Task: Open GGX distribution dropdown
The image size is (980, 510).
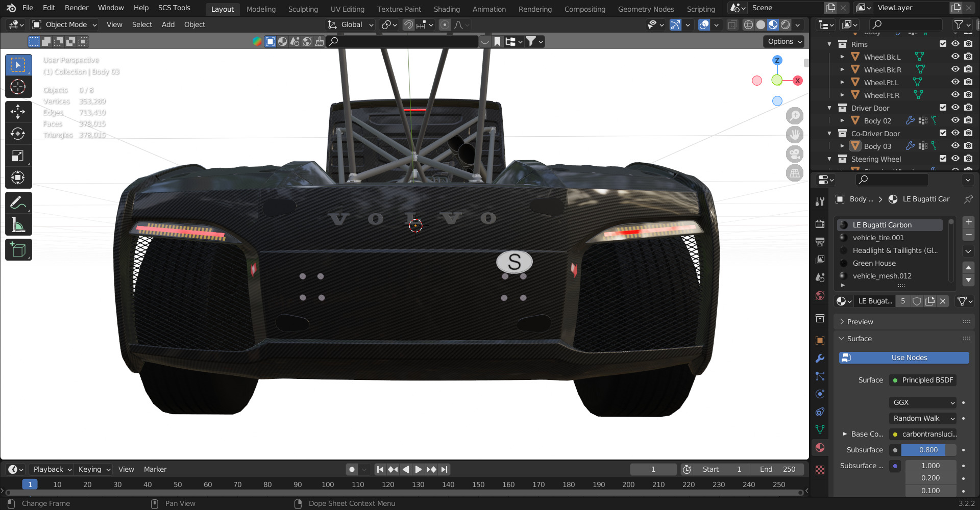Action: click(923, 402)
